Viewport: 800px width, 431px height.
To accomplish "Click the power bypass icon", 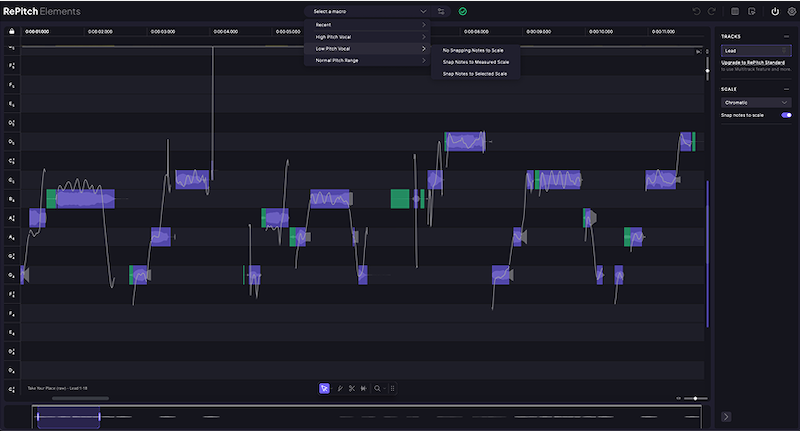I will point(775,11).
